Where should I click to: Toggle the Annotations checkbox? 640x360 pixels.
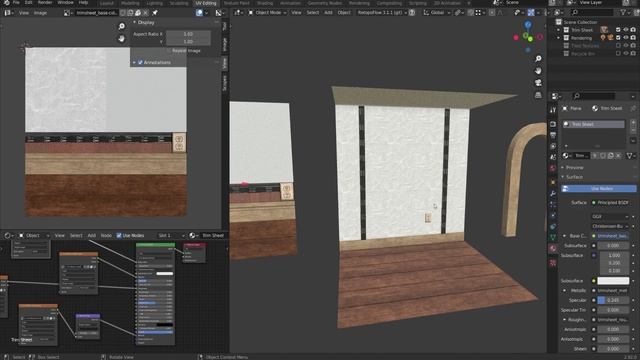click(140, 62)
